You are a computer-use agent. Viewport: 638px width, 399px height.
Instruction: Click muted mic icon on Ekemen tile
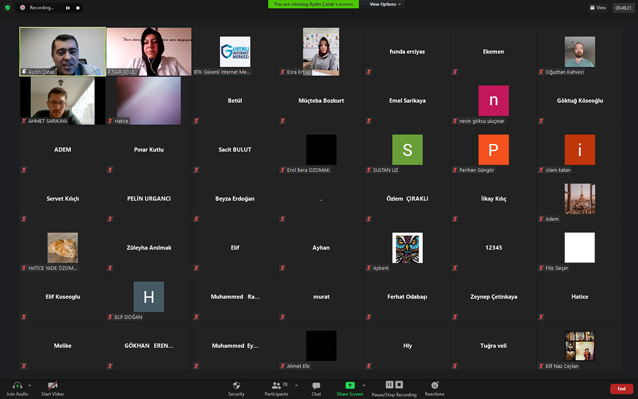pos(455,72)
